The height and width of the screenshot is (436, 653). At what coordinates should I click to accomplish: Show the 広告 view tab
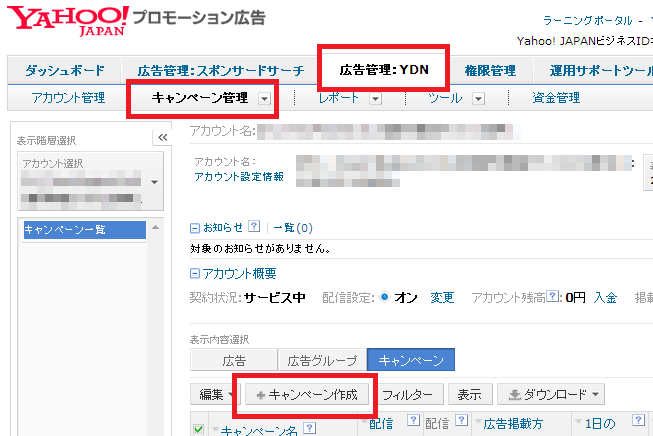(234, 360)
